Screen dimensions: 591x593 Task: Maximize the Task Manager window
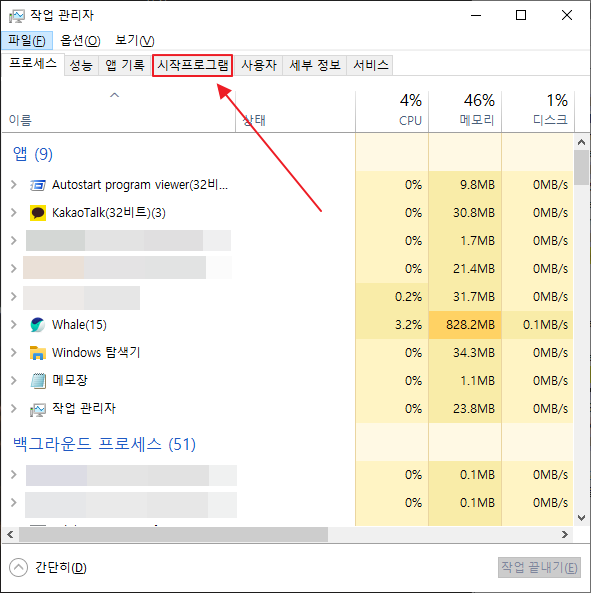[521, 16]
